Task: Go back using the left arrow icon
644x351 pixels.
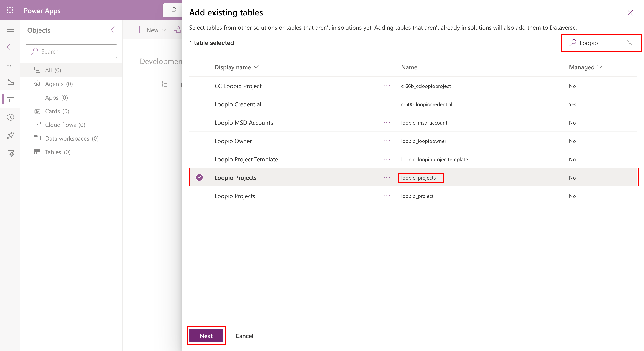Action: coord(10,47)
